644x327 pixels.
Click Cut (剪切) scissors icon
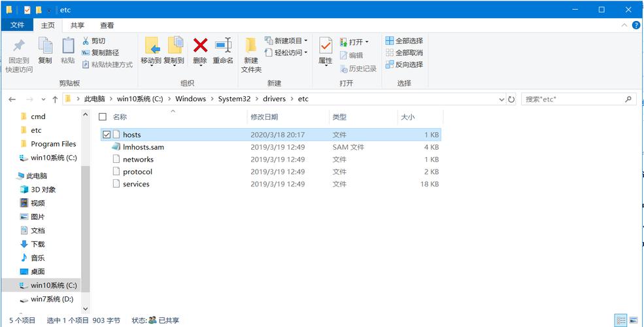86,41
